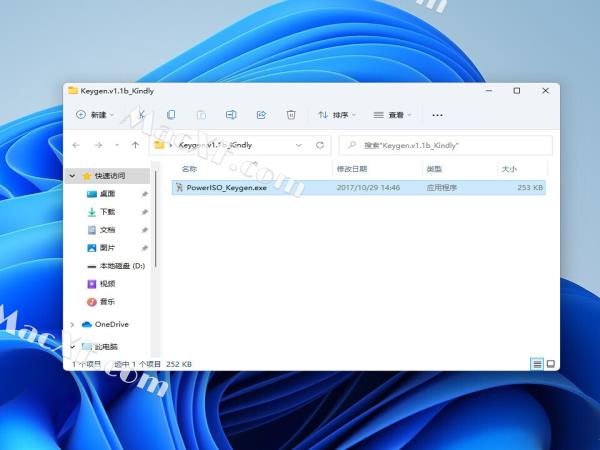The width and height of the screenshot is (600, 450).
Task: Click the pin icon next to 图片
Action: (145, 248)
